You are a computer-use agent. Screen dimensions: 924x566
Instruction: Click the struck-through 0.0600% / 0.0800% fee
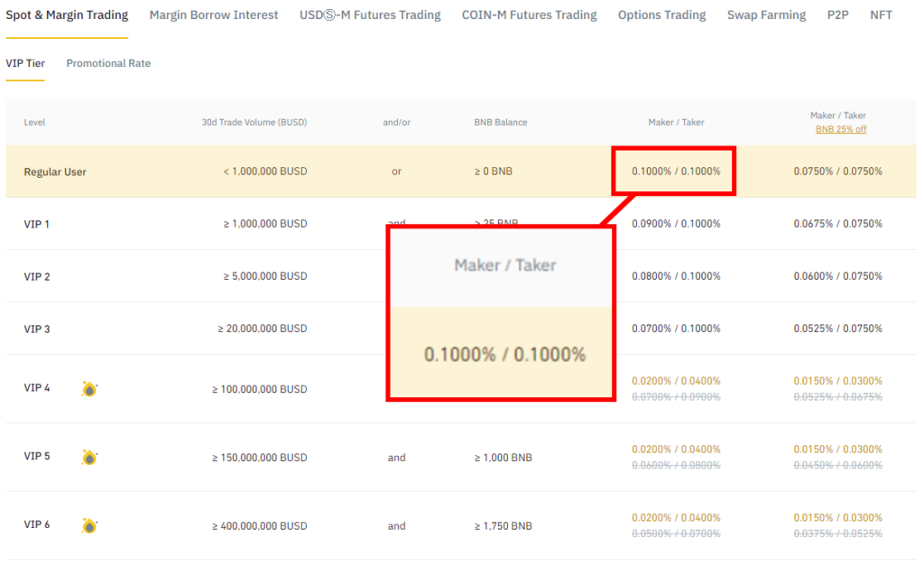click(676, 465)
